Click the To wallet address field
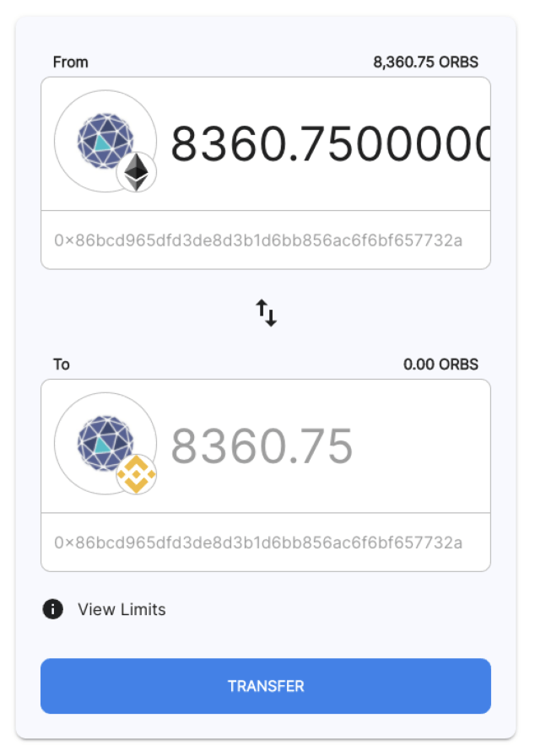 [266, 543]
